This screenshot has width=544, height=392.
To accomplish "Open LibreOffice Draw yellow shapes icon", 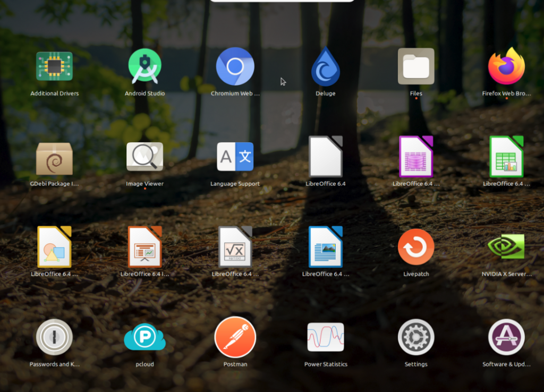I will coord(55,246).
